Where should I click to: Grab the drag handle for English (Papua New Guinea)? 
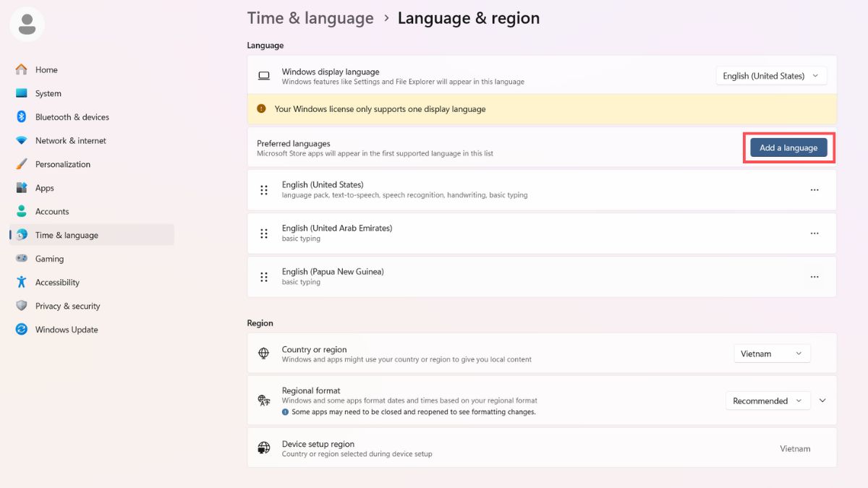coord(264,277)
